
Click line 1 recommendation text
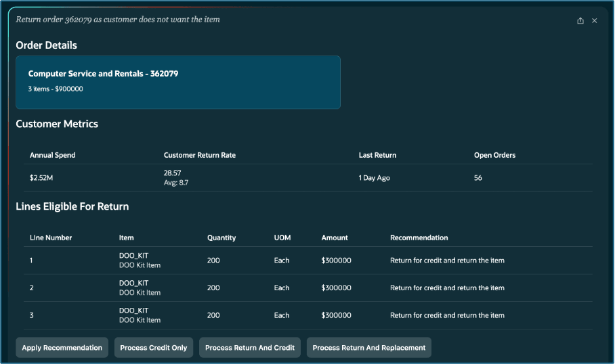447,260
